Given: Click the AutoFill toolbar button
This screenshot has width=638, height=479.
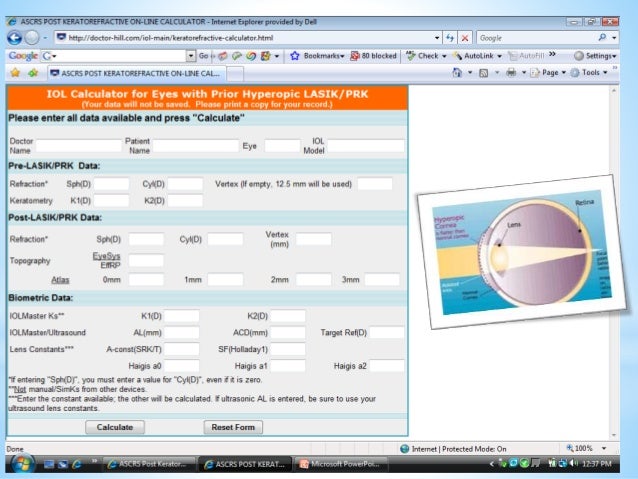Looking at the screenshot, I should point(527,56).
